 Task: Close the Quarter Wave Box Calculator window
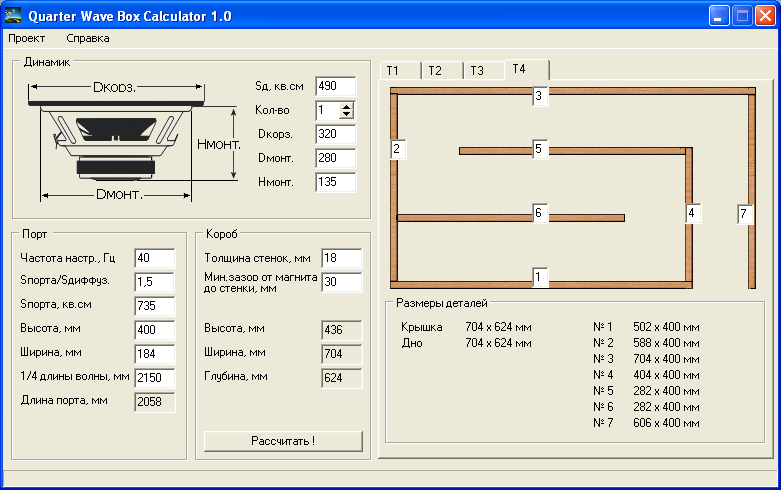click(x=765, y=16)
